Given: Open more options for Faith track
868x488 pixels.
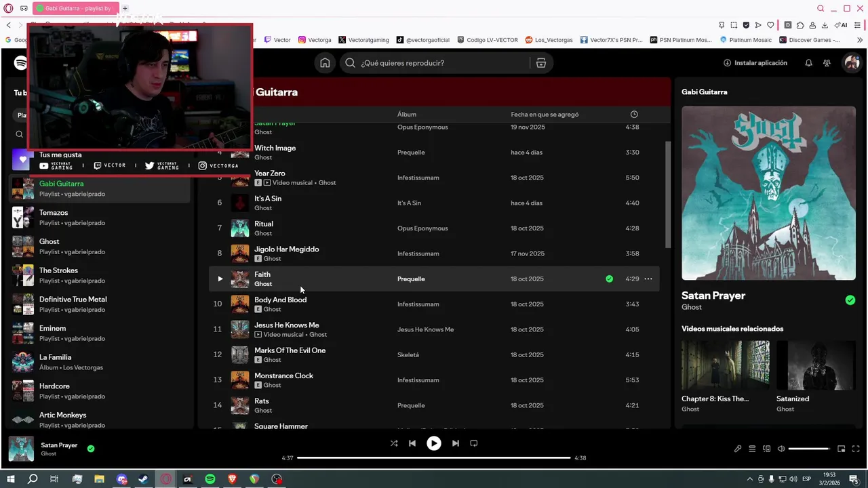Looking at the screenshot, I should tap(648, 279).
